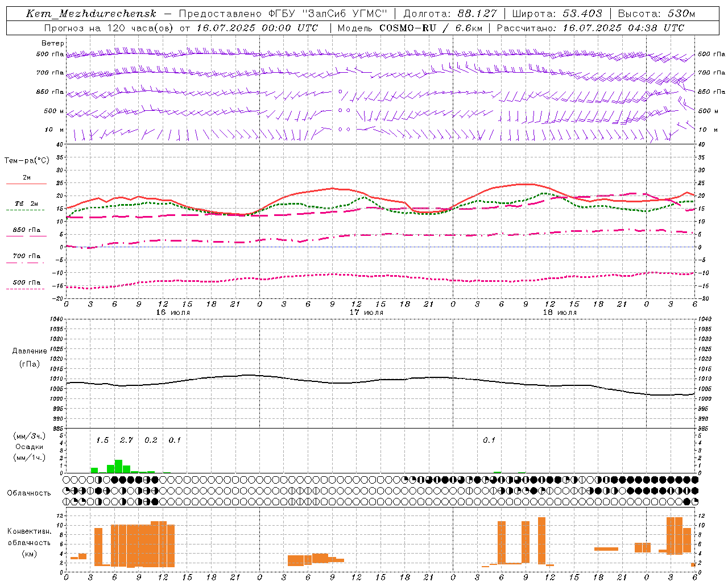
Task: Click the 'Конвективн.' convective cloud label
Action: (29, 531)
